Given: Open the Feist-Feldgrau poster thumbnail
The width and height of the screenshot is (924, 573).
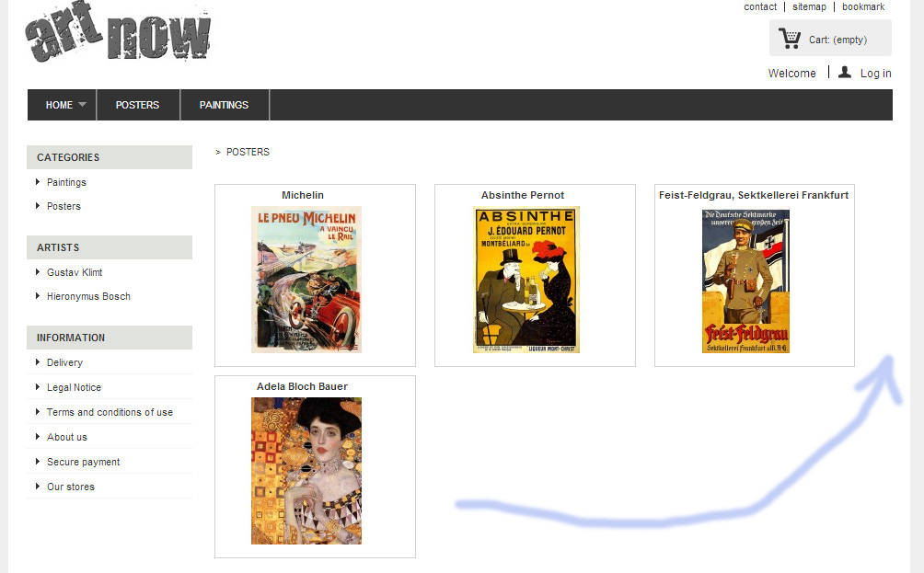Looking at the screenshot, I should pos(745,281).
